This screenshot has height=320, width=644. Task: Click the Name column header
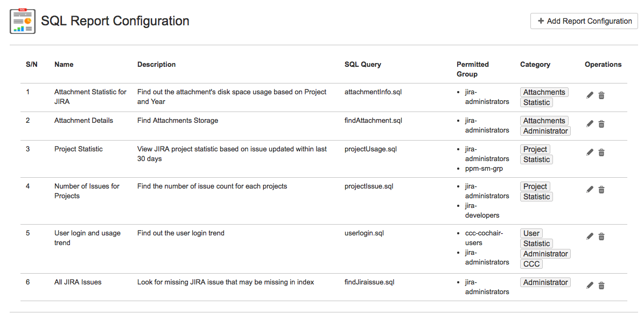(x=64, y=64)
